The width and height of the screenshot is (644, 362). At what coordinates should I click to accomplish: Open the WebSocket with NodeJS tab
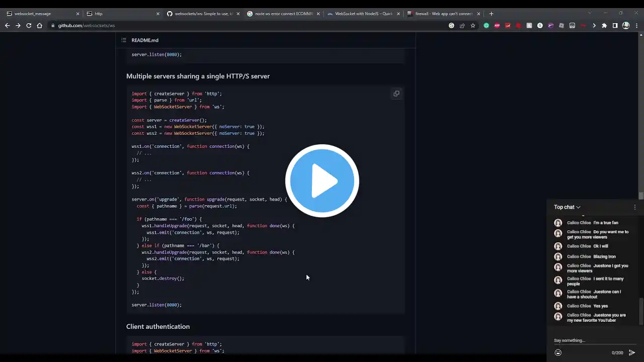pyautogui.click(x=364, y=14)
